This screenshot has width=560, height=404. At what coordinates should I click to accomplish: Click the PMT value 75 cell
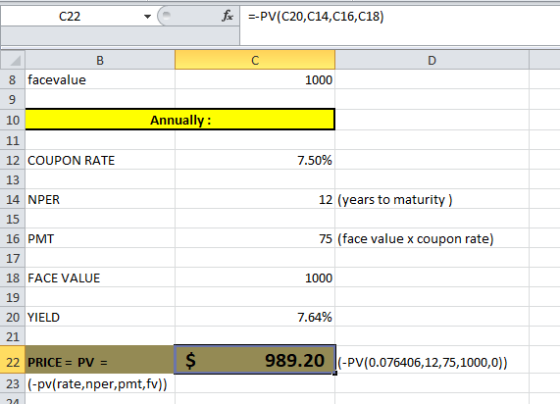(x=255, y=238)
